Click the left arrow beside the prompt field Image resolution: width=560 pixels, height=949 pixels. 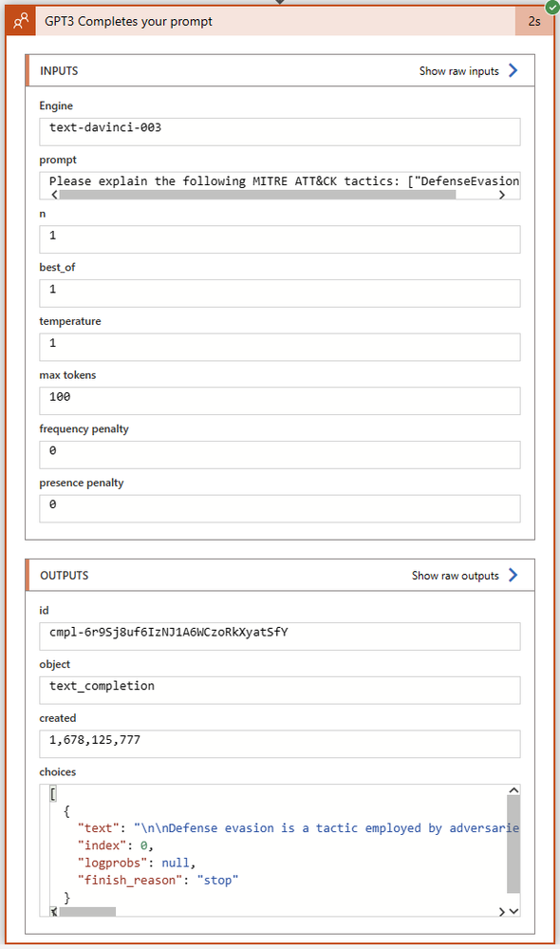pyautogui.click(x=53, y=193)
